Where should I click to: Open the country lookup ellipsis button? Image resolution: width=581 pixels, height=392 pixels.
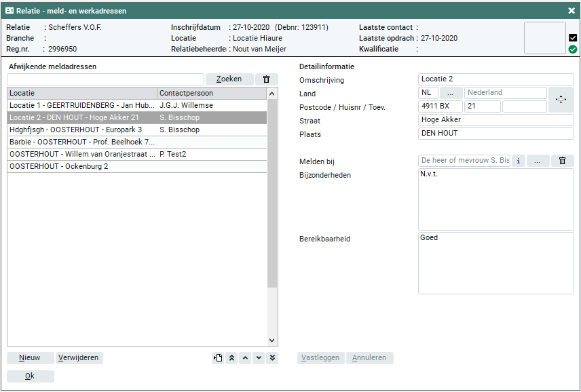[451, 93]
